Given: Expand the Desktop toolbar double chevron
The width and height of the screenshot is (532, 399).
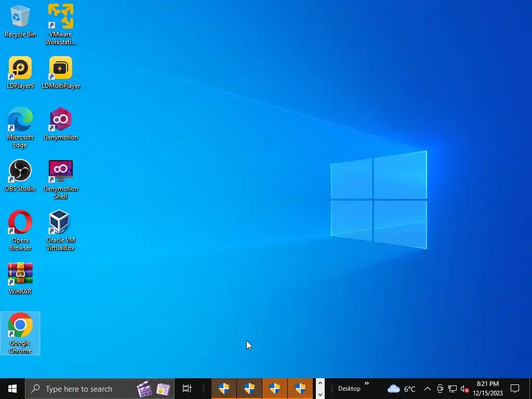Looking at the screenshot, I should [367, 383].
